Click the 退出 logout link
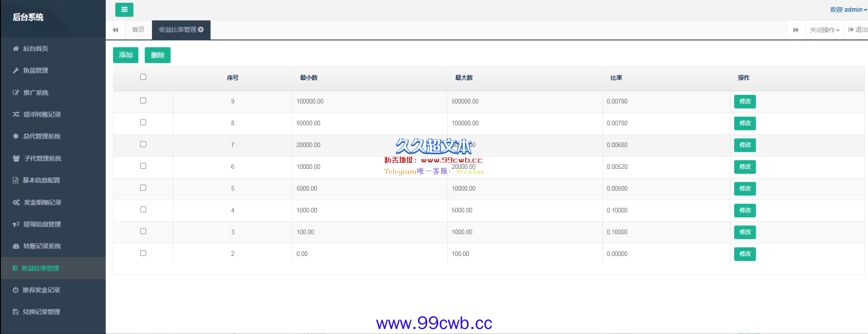The width and height of the screenshot is (868, 334). [x=858, y=30]
